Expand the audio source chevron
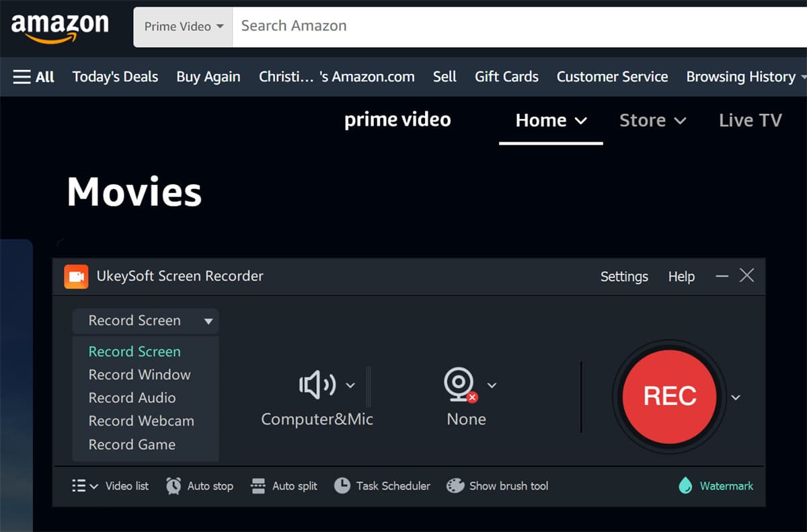Viewport: 807px width, 532px height. (350, 385)
